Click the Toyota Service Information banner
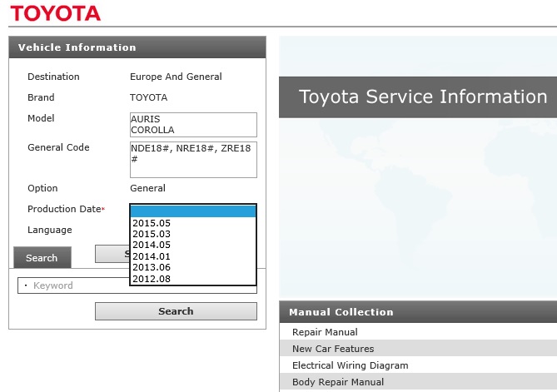 (418, 97)
